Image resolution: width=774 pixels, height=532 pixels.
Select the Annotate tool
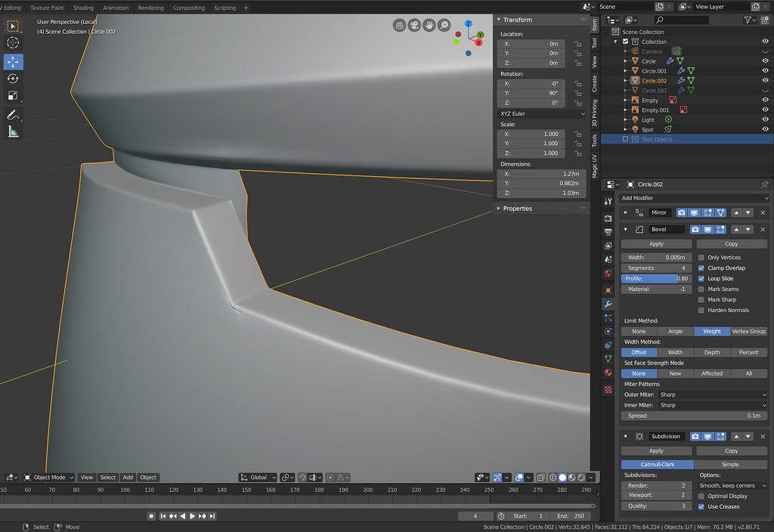(x=14, y=115)
